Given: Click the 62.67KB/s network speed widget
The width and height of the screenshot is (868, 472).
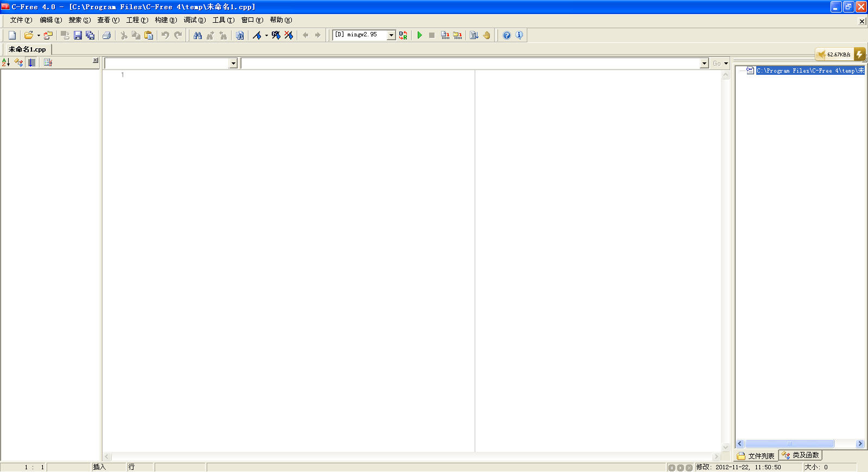Looking at the screenshot, I should [x=840, y=54].
